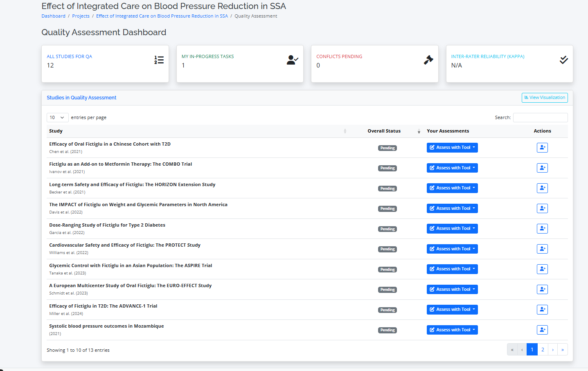Viewport: 588px width, 371px height.
Task: Click assign-user icon for COMBO Trial row
Action: 542,168
